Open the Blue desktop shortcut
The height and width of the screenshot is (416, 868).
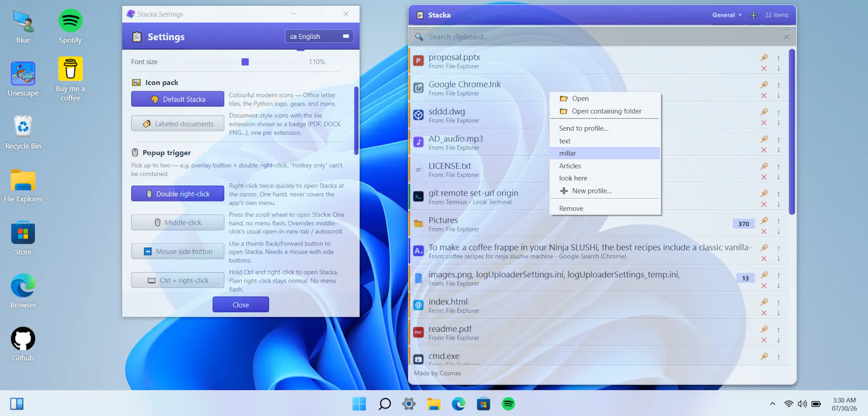(23, 27)
